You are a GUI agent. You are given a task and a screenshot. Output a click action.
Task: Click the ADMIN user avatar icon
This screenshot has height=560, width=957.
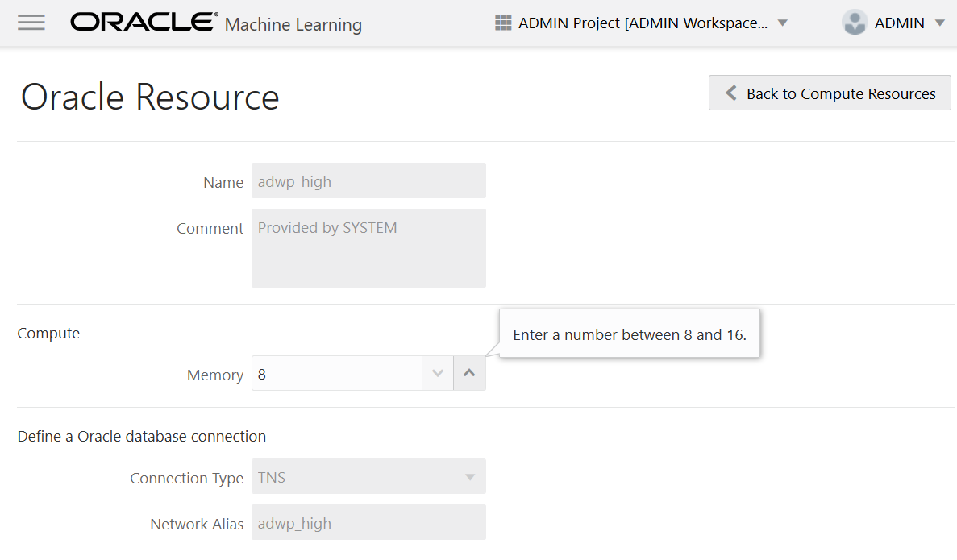(855, 23)
